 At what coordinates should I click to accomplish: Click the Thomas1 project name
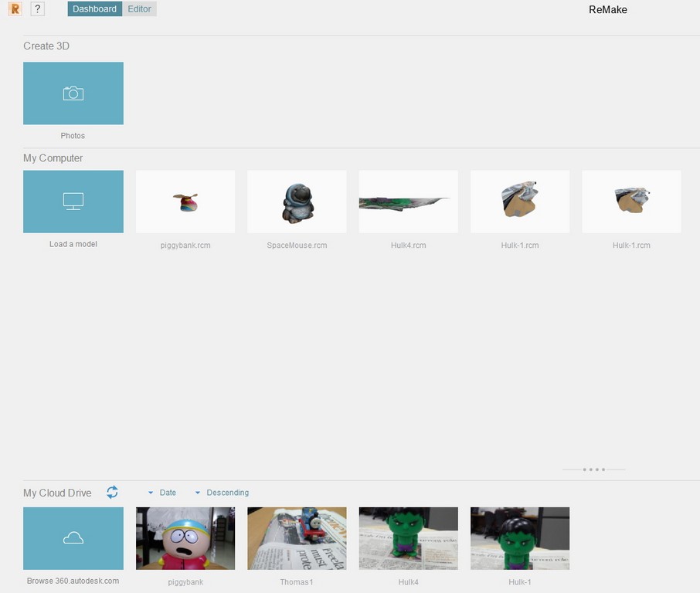pyautogui.click(x=297, y=582)
